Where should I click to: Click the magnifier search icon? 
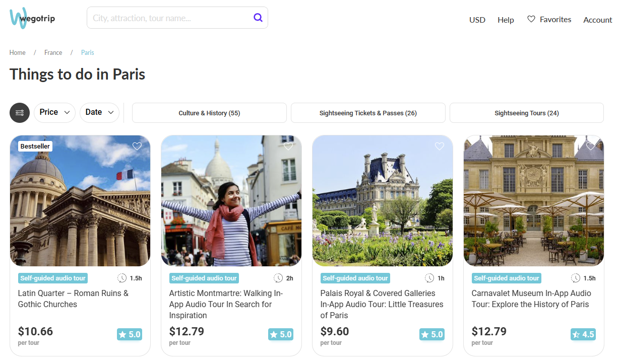click(258, 18)
